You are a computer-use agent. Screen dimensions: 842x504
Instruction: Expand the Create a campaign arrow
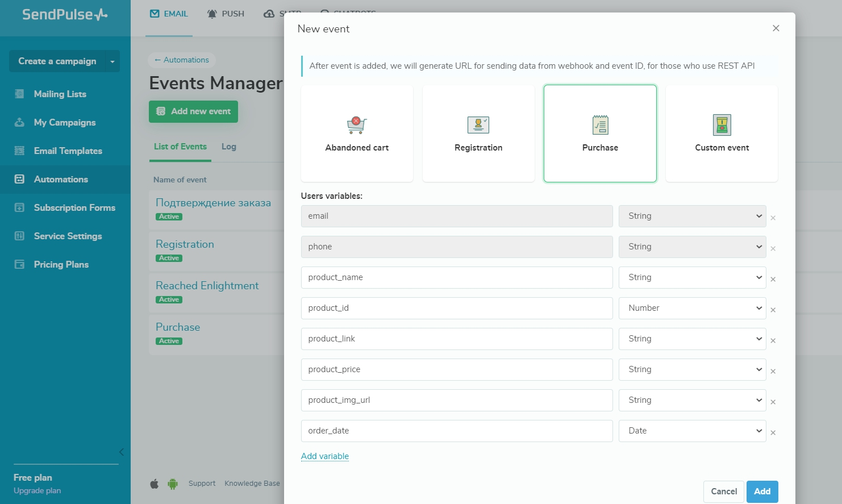click(x=112, y=61)
